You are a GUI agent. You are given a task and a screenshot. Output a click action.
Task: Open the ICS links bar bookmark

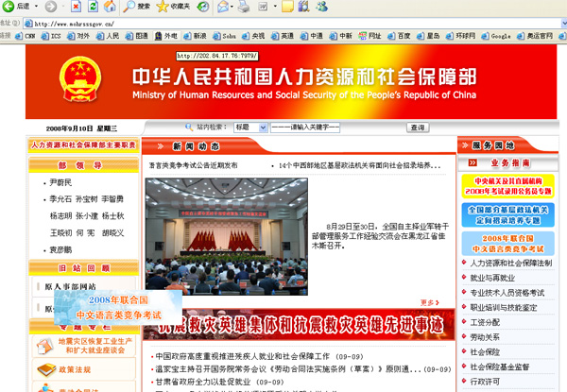click(51, 36)
